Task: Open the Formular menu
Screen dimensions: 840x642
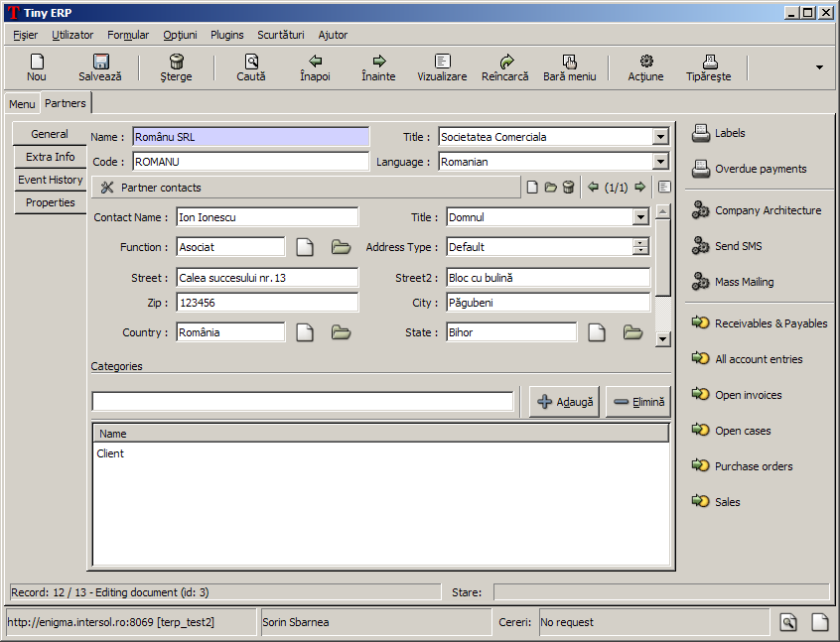Action: (128, 35)
